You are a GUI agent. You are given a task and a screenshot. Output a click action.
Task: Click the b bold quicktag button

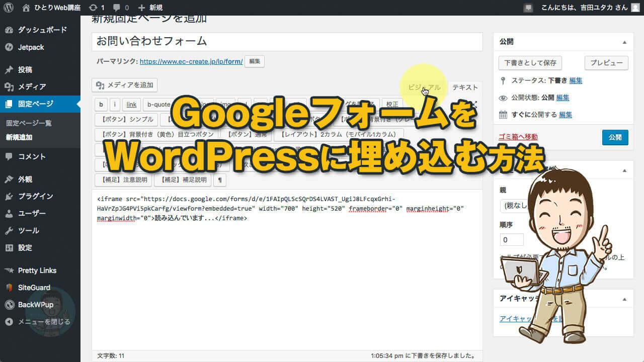pos(101,104)
